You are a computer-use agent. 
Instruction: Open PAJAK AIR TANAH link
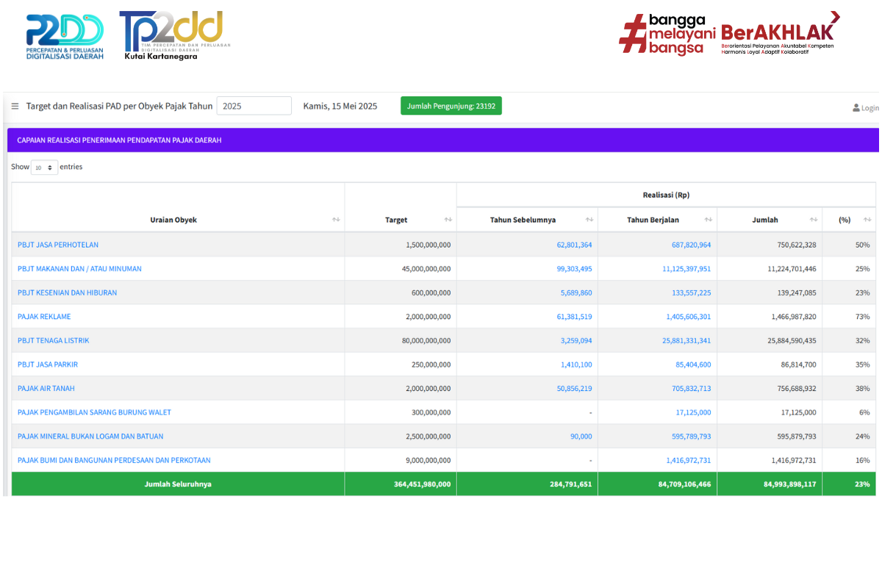coord(46,388)
